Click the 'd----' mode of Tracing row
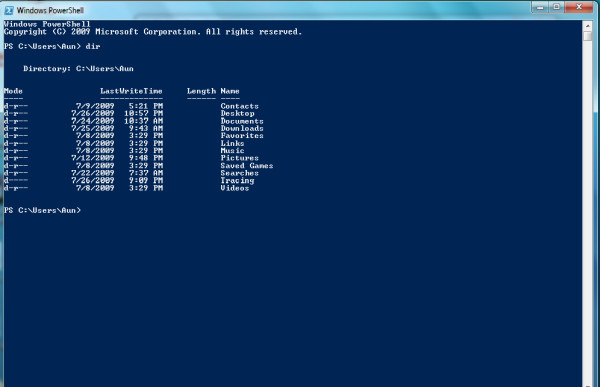 point(16,180)
